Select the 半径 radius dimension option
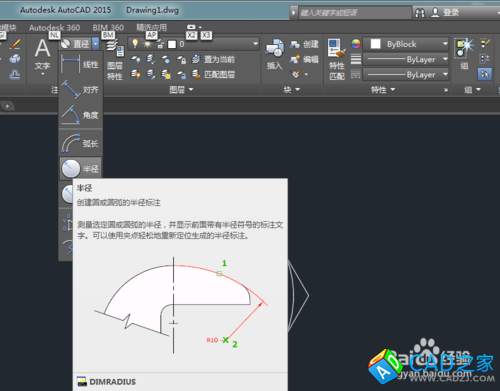Screen dimensions: 500x391 (80, 169)
